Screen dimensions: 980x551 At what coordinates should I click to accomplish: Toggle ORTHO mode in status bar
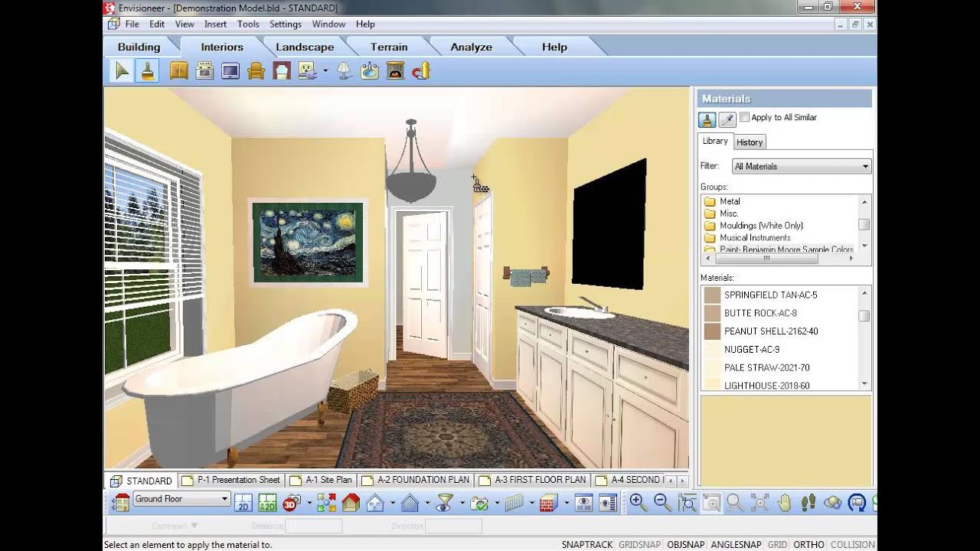tap(808, 545)
